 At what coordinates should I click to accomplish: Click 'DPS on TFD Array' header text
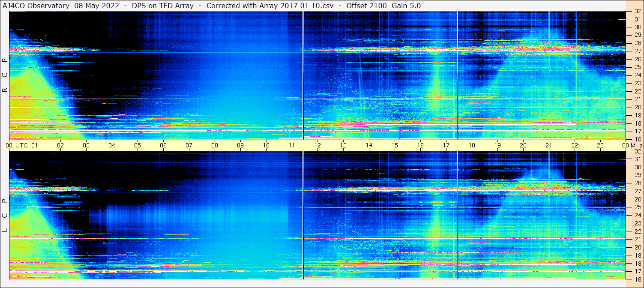click(163, 6)
